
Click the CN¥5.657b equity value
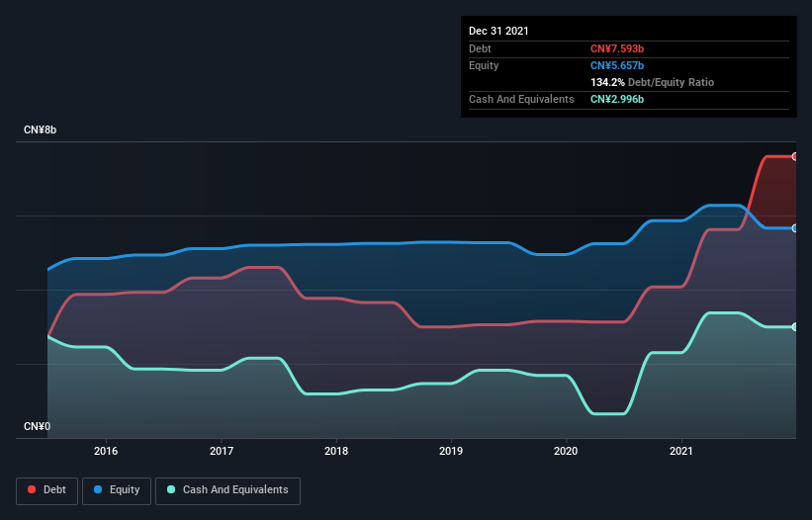click(x=617, y=65)
